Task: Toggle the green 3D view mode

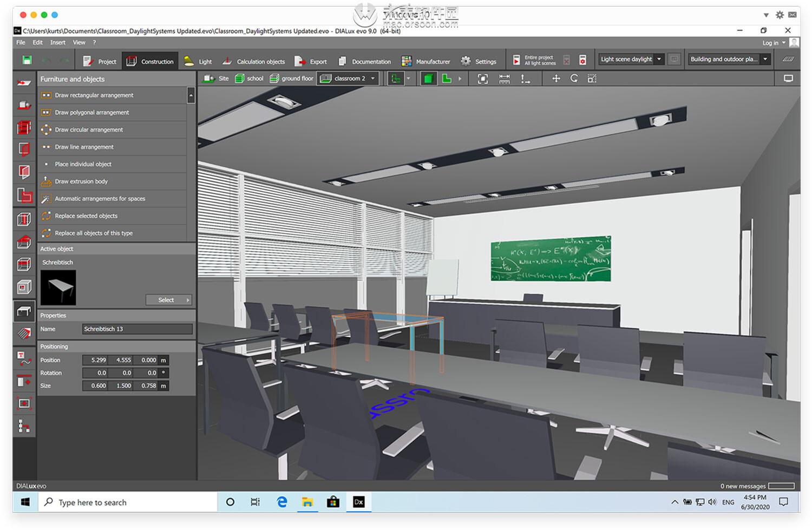Action: [428, 79]
